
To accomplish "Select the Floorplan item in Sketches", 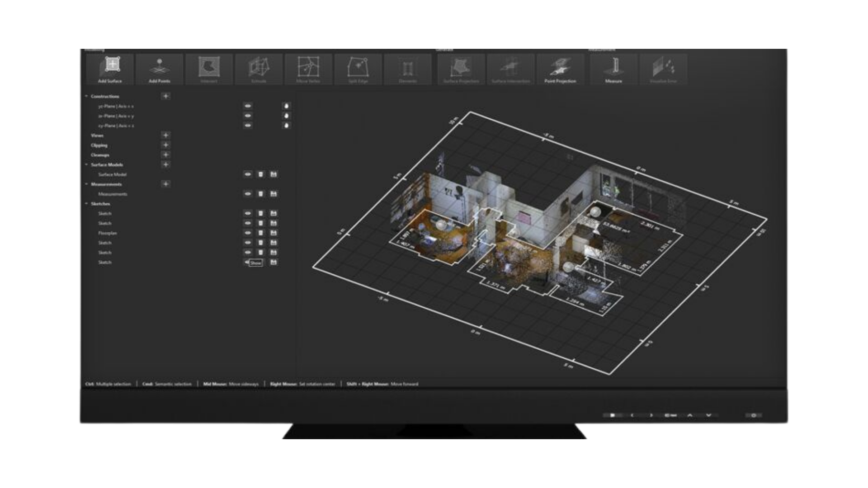I will pyautogui.click(x=108, y=233).
